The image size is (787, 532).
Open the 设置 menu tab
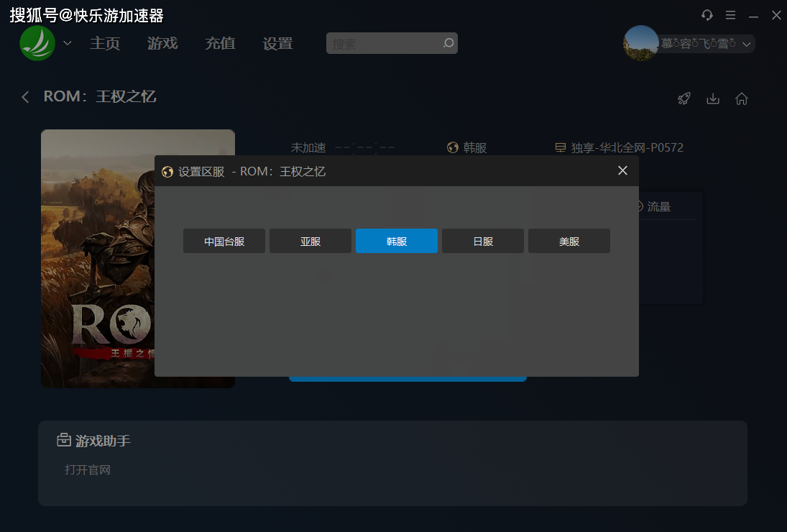point(277,43)
